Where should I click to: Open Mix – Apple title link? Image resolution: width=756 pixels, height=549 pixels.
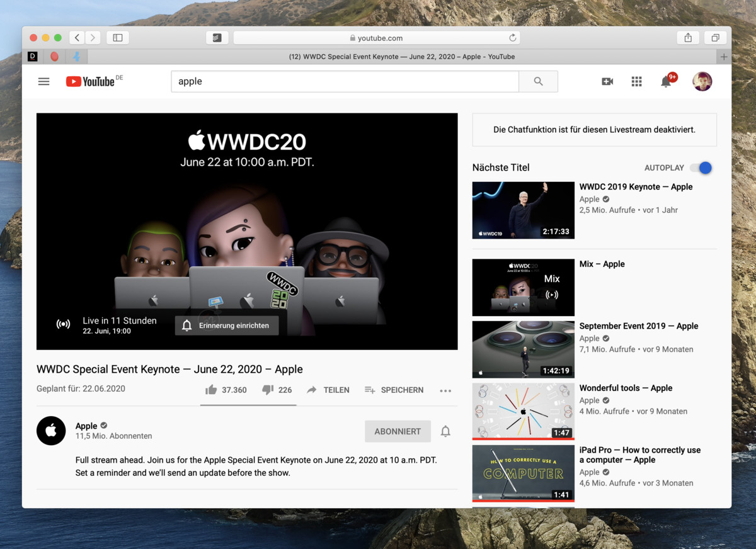click(x=602, y=264)
